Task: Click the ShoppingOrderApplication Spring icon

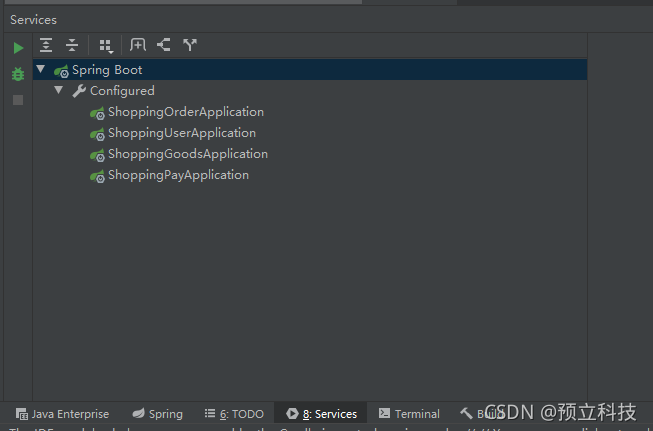Action: pos(97,113)
